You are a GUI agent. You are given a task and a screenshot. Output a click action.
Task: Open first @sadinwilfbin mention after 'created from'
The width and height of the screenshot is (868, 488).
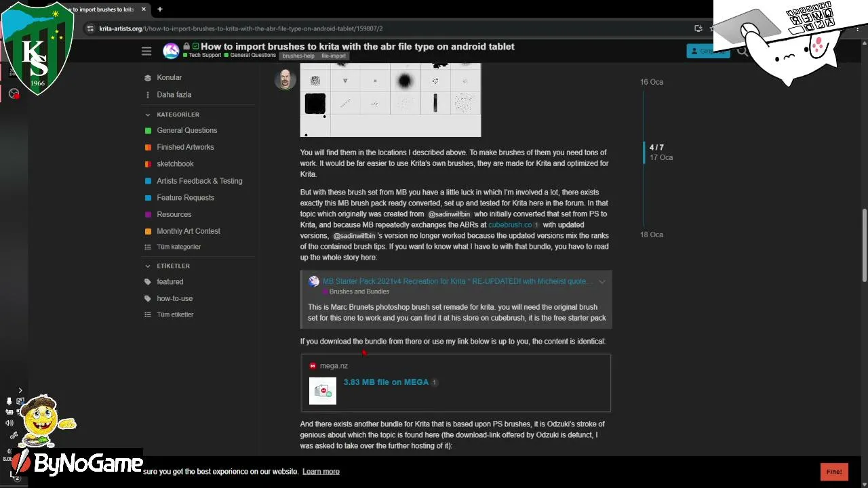[449, 214]
